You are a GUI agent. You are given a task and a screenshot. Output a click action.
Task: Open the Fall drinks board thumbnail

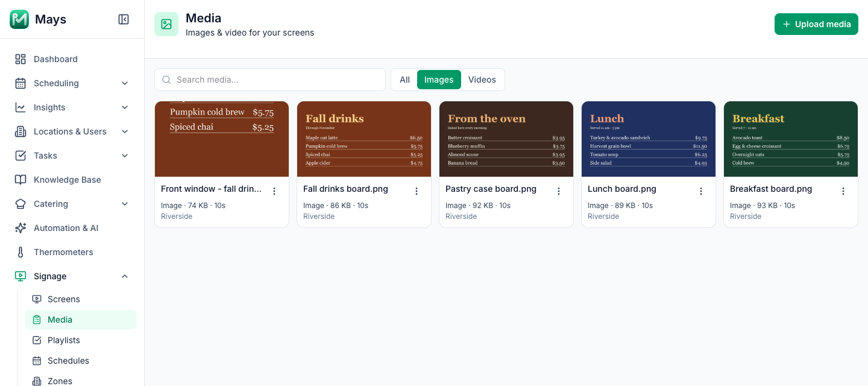coord(364,139)
